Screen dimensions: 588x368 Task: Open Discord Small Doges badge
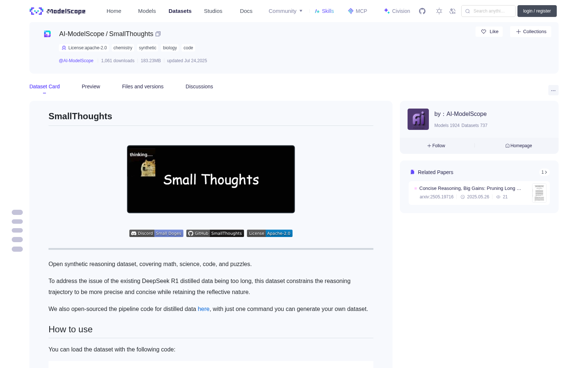(156, 233)
